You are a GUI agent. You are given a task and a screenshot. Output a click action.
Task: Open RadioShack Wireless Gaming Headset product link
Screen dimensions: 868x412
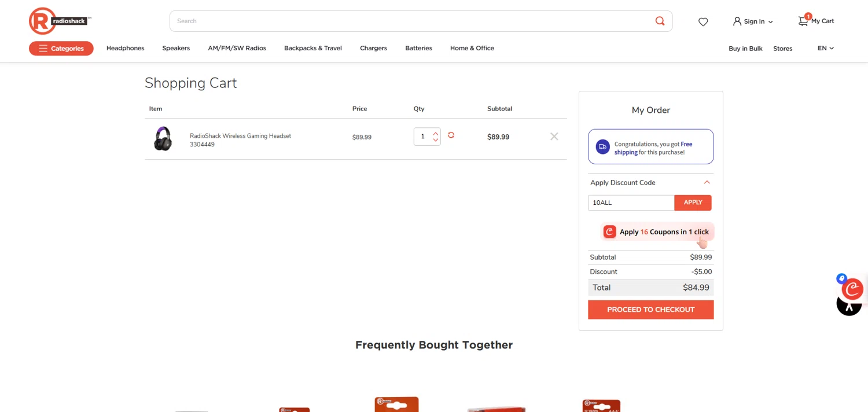[240, 136]
